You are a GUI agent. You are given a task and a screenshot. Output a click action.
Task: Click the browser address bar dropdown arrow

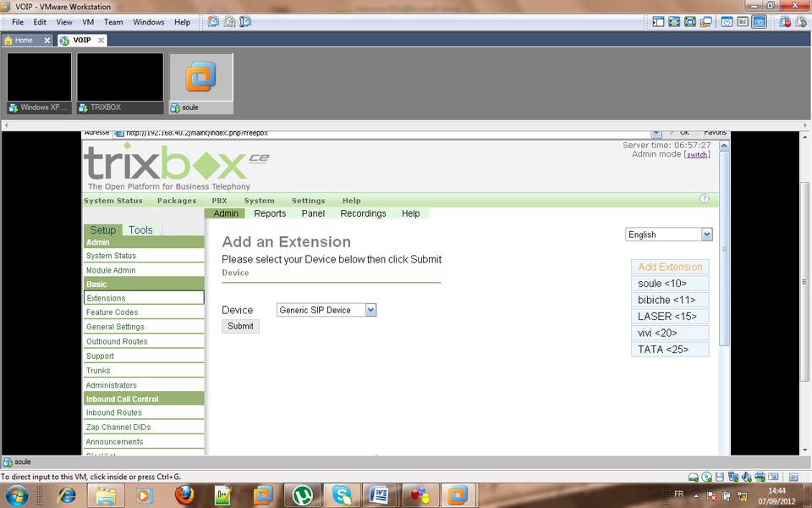click(656, 134)
